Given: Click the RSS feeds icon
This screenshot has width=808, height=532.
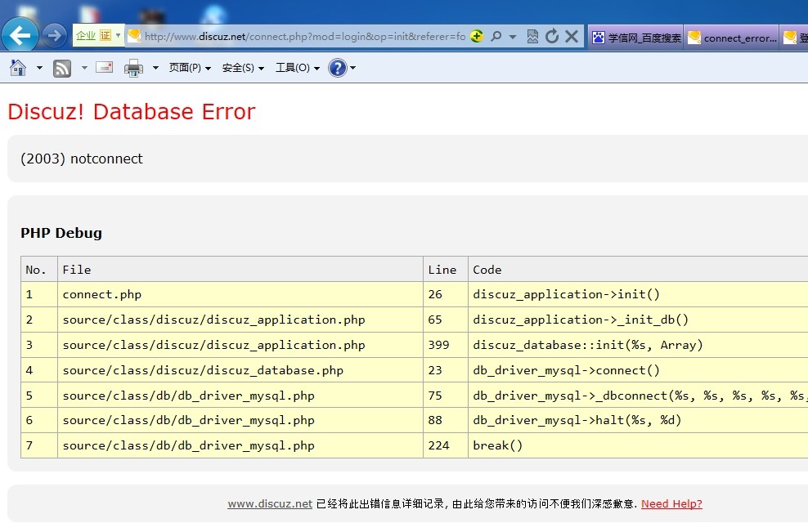Looking at the screenshot, I should (62, 69).
